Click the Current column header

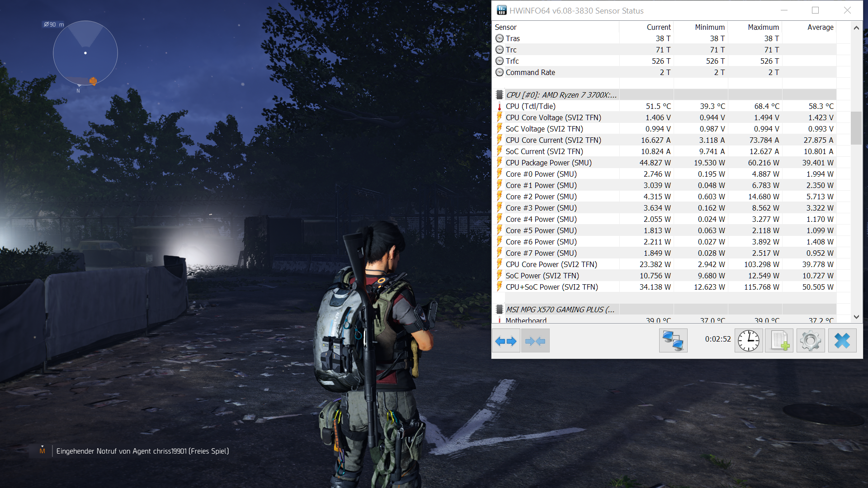coord(658,27)
